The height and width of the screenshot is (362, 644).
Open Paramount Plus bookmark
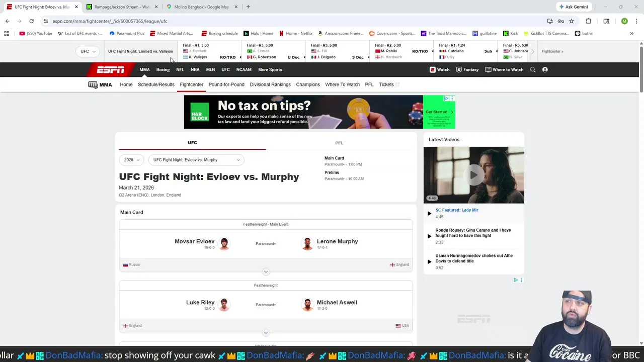(x=126, y=34)
